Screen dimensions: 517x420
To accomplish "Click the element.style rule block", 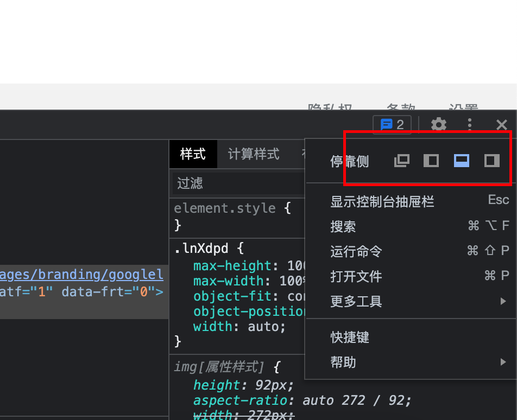I will coord(237,217).
